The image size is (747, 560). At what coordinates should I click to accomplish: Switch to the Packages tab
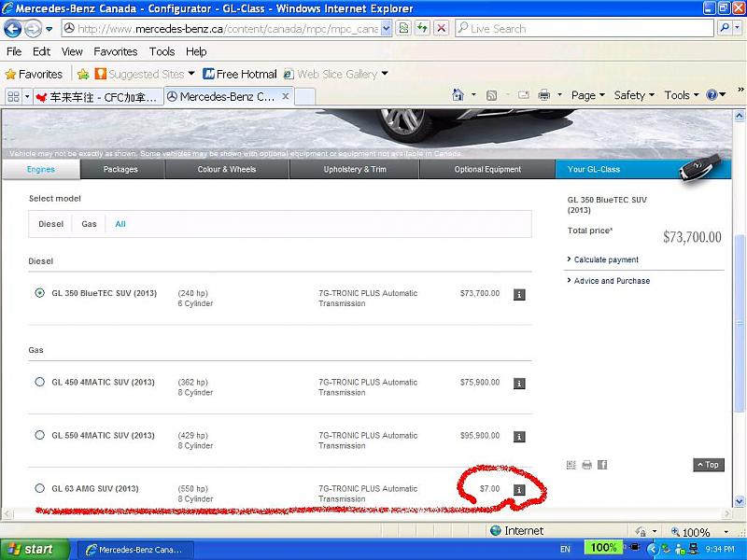122,170
